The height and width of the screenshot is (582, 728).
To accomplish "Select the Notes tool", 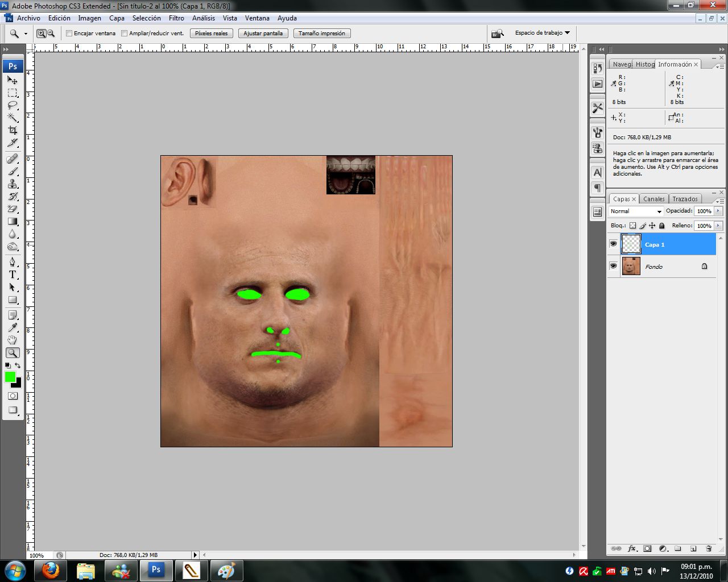I will pos(13,315).
